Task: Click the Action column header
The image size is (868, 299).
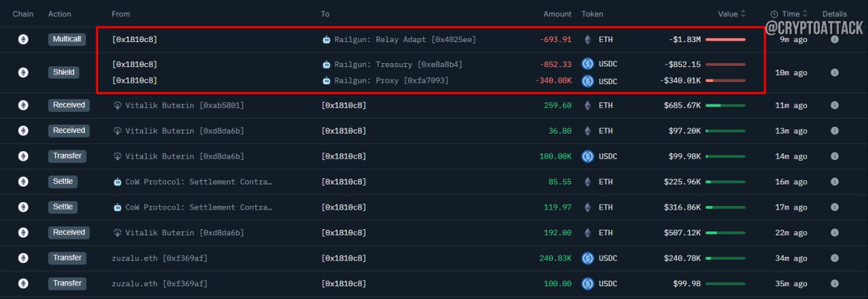Action: click(x=61, y=14)
